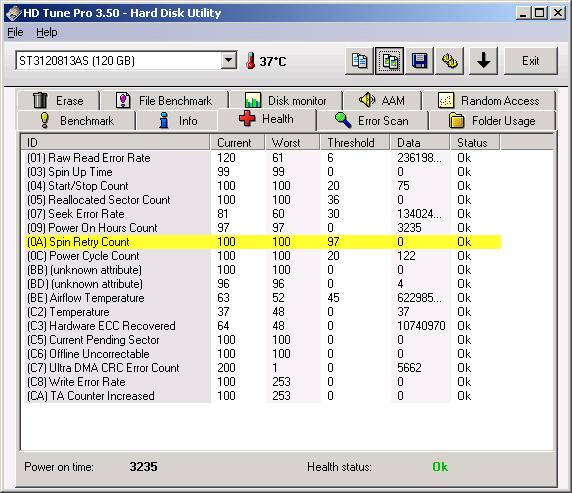Click the down arrow minimize-to-tray icon
The image size is (572, 493).
pos(483,61)
